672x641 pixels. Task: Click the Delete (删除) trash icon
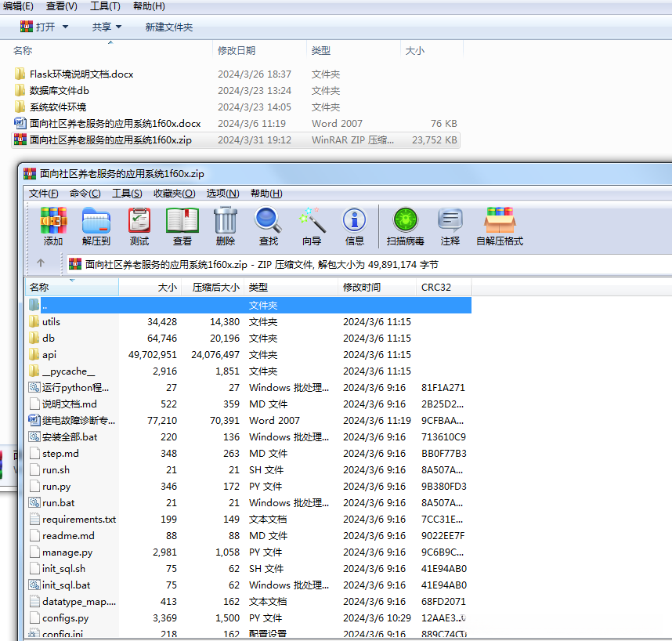tap(226, 226)
